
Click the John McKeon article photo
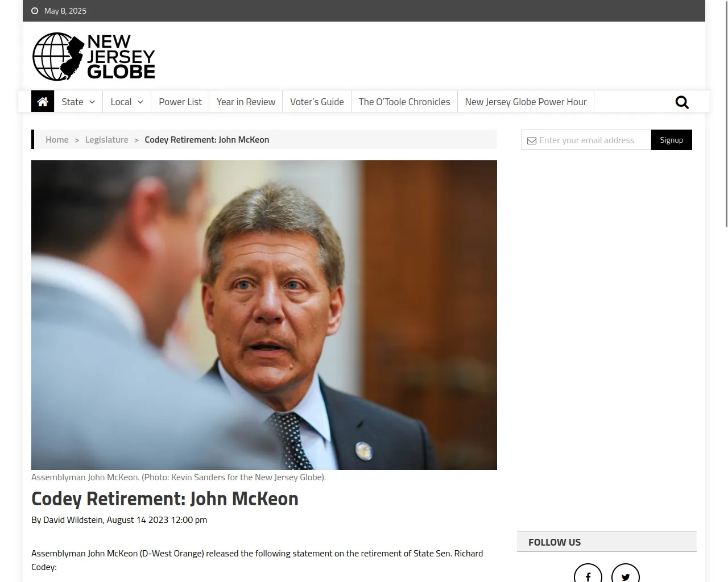click(x=264, y=315)
